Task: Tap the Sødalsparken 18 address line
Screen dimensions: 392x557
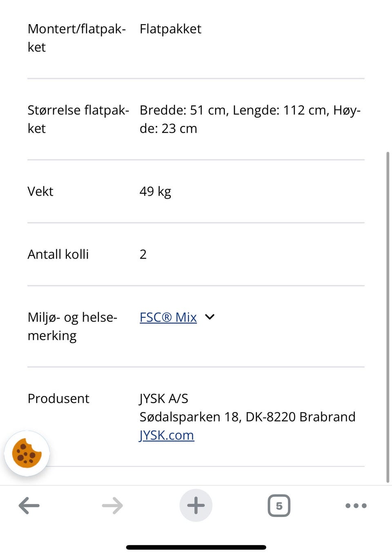Action: point(247,417)
